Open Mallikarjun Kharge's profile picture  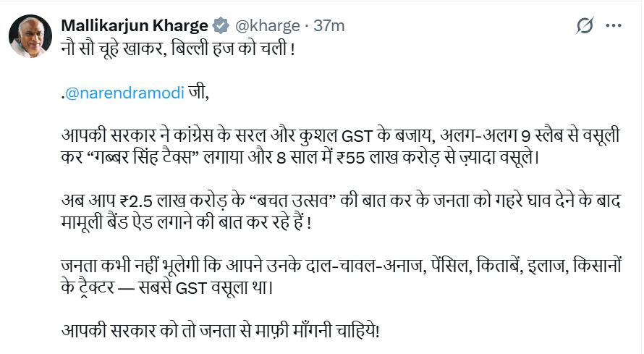coord(30,36)
